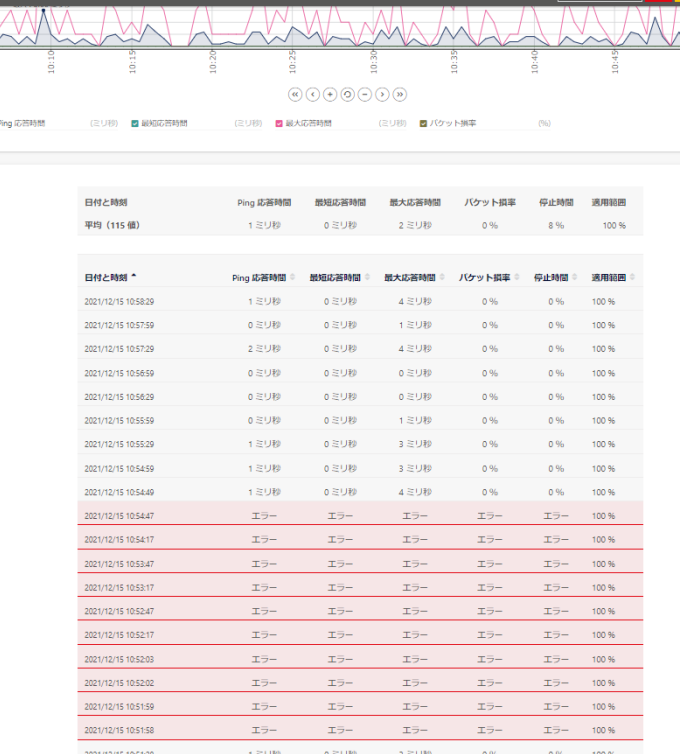Click error row timestamp 2021/12/15 10:53:47
Viewport: 680px width, 754px height.
pos(119,564)
